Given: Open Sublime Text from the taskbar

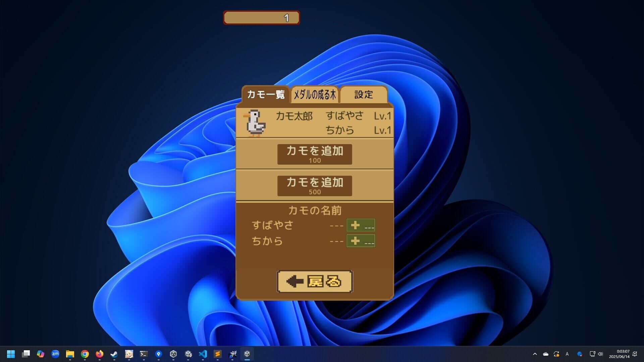Looking at the screenshot, I should coord(217,354).
